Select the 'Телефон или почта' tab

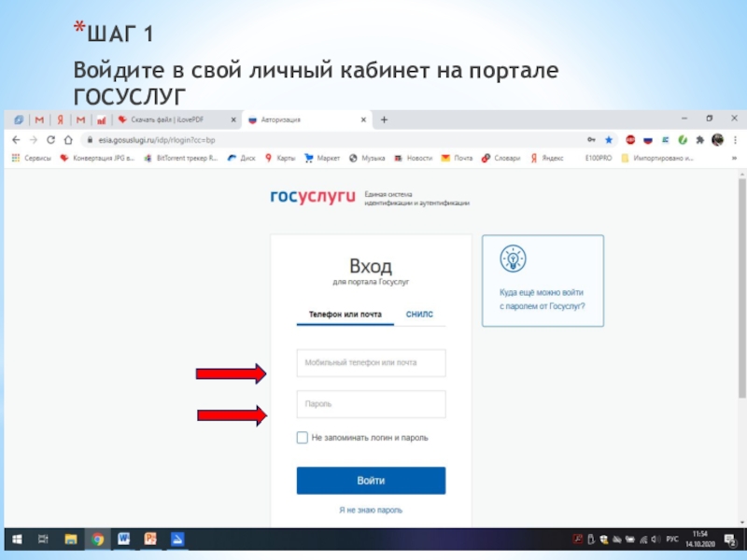pos(345,315)
